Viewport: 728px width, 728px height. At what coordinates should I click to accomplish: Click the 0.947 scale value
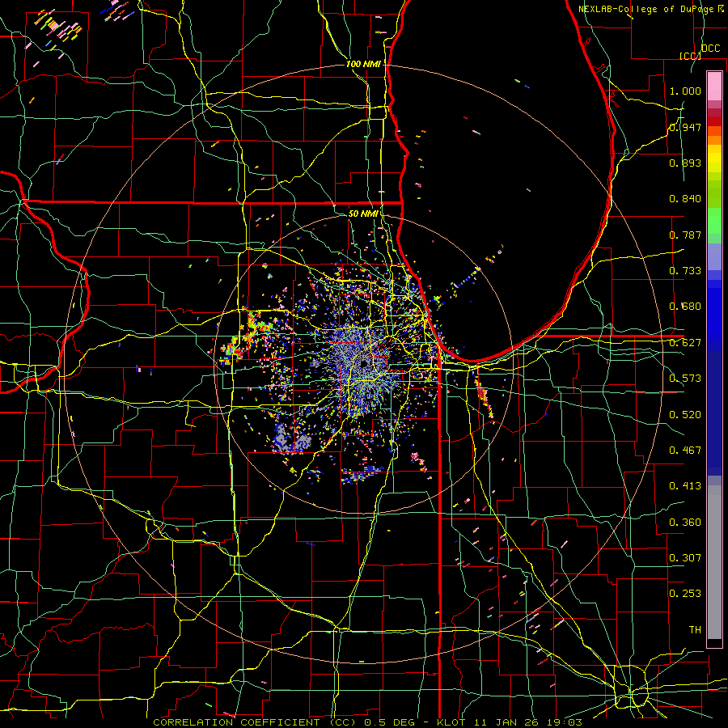[685, 127]
